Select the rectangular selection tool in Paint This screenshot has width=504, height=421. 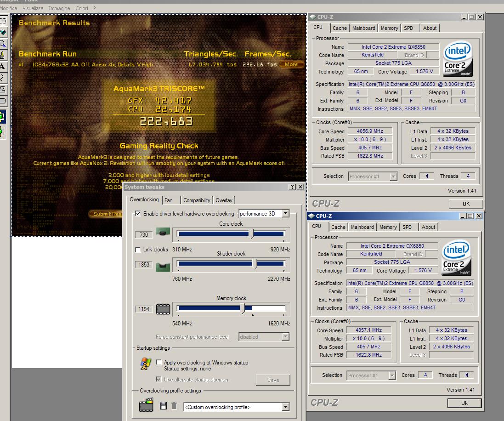coord(3,21)
